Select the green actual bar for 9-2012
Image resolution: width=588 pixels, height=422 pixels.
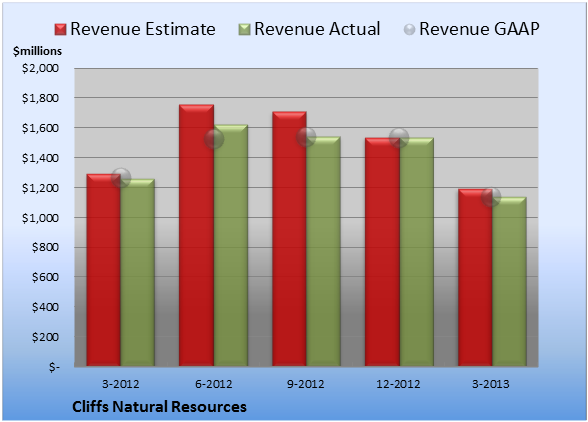[x=323, y=251]
